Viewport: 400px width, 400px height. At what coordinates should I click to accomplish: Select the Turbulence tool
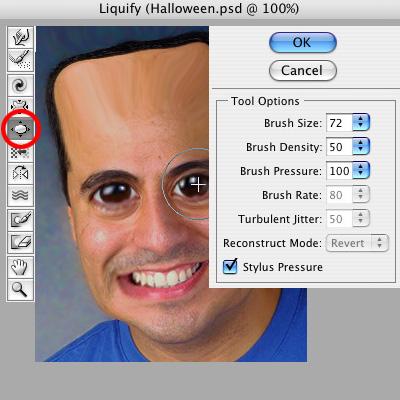(x=21, y=195)
